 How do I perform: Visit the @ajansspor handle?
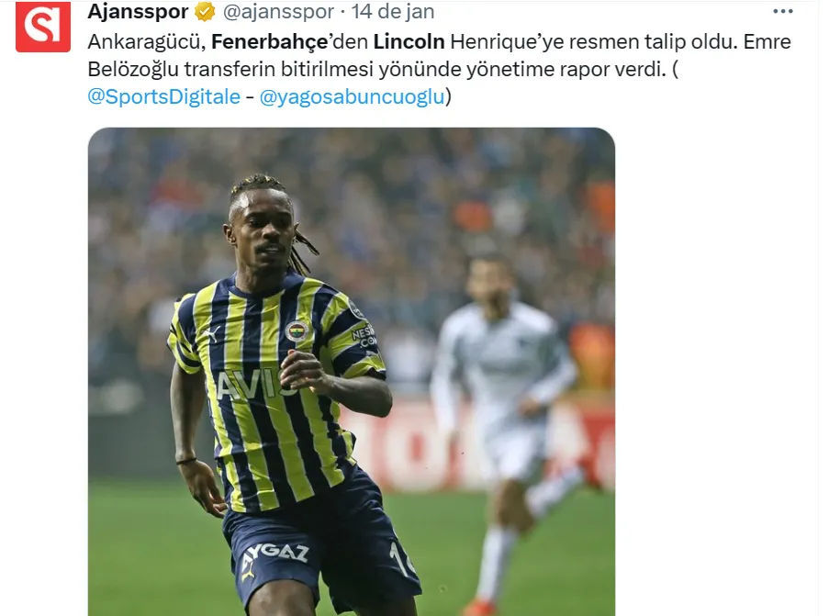[278, 11]
